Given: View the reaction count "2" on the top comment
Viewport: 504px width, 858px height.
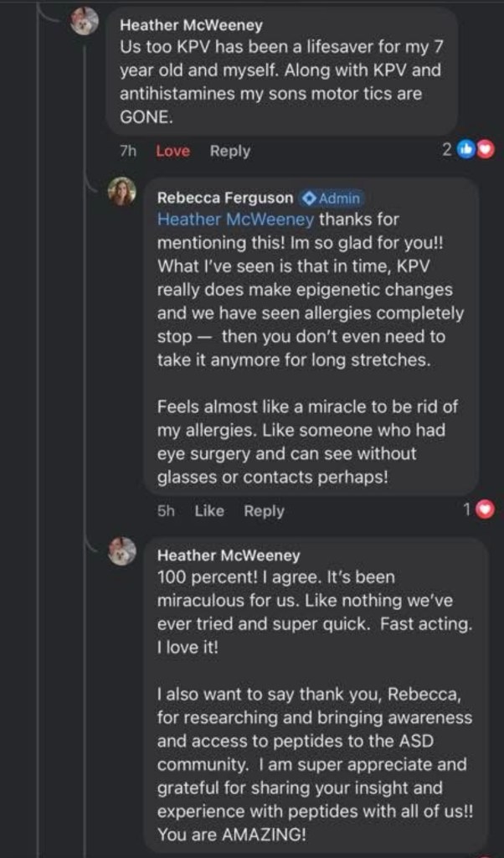Looking at the screenshot, I should (x=447, y=150).
